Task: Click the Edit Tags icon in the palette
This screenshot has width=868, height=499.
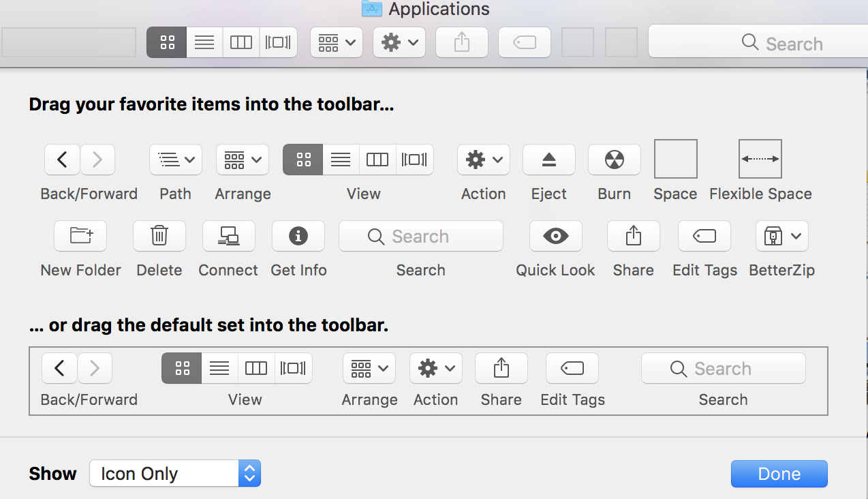Action: (x=704, y=236)
